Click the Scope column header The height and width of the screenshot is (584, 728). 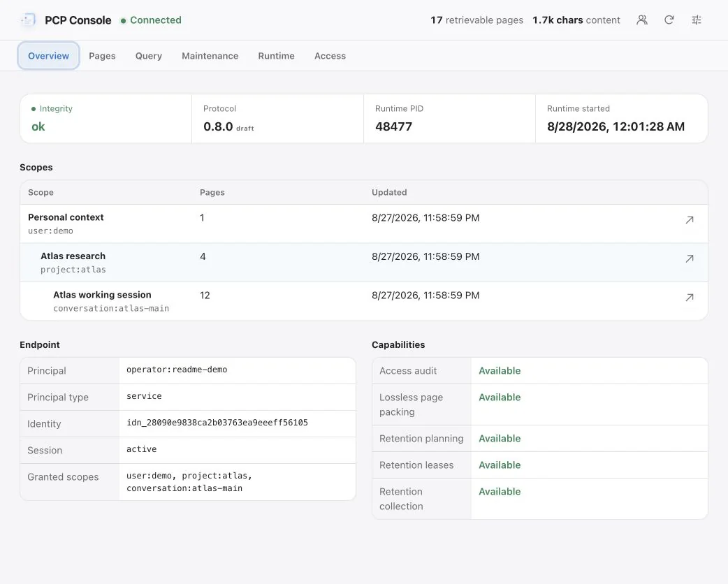[41, 192]
